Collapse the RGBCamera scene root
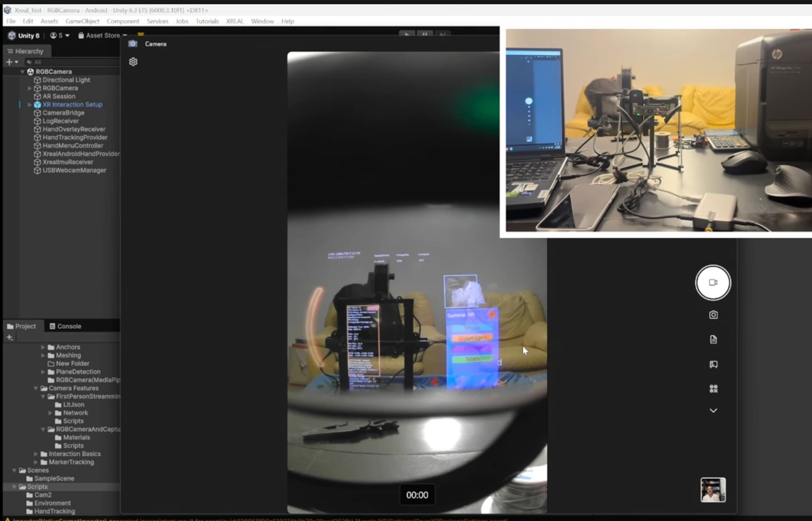812x521 pixels. [22, 72]
